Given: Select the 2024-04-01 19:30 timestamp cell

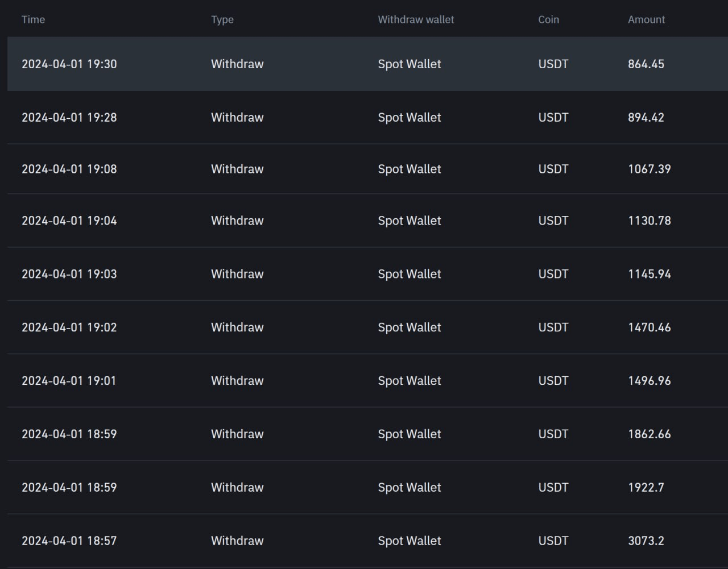Looking at the screenshot, I should (x=69, y=64).
